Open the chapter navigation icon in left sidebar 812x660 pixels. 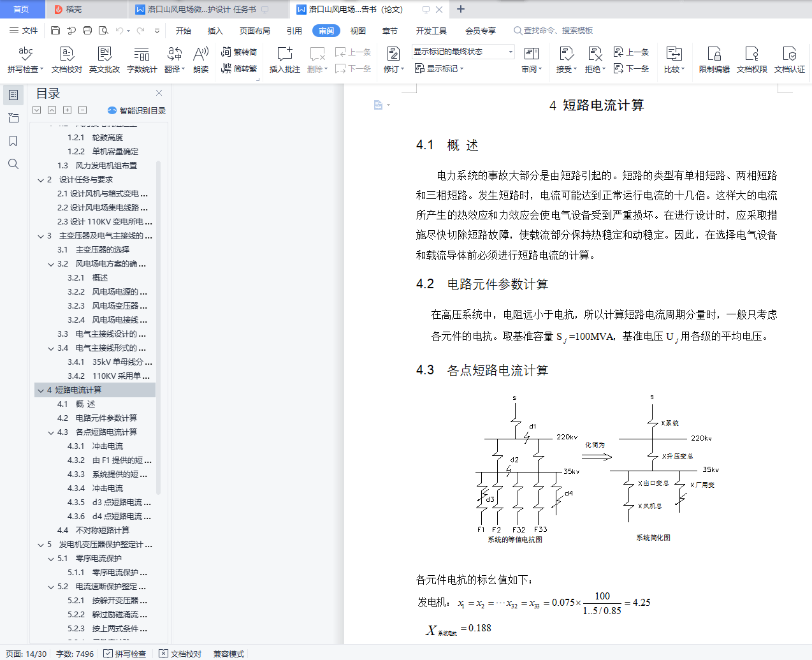(x=13, y=118)
